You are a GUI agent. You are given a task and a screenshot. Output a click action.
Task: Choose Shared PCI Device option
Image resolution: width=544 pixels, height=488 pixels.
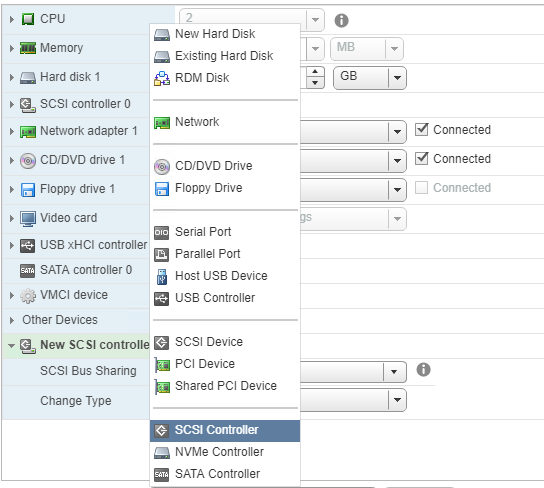pos(225,386)
